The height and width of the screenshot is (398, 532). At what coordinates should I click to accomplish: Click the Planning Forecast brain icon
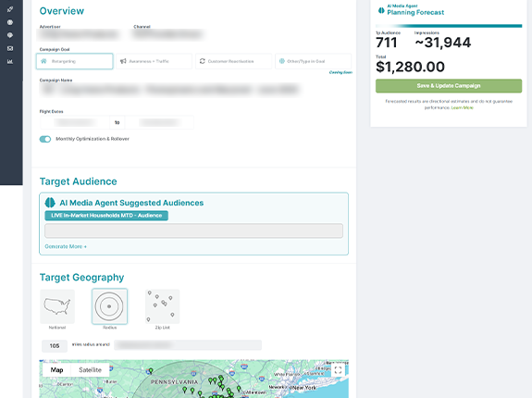coord(381,10)
